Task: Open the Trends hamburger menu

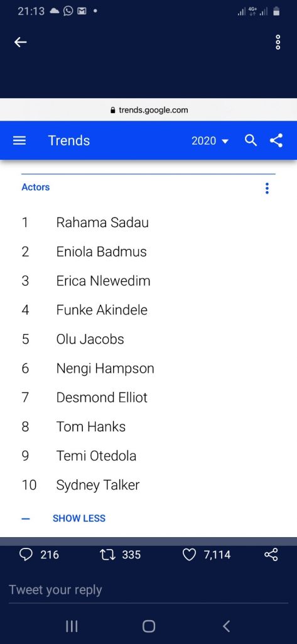Action: click(x=19, y=141)
